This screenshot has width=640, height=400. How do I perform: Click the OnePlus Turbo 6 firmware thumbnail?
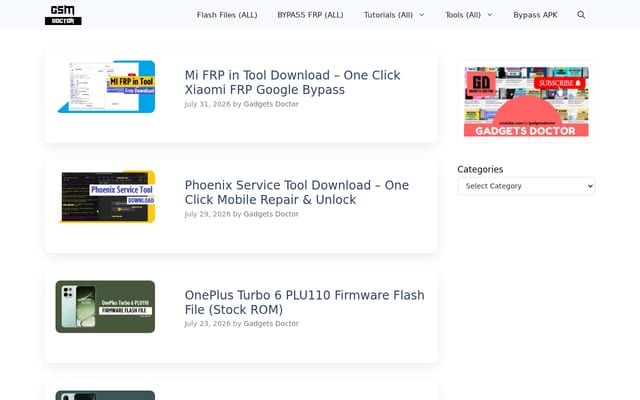pos(105,307)
